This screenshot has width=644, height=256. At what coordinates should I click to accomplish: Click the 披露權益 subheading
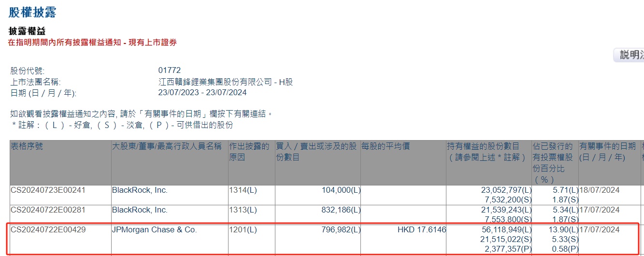pyautogui.click(x=27, y=31)
